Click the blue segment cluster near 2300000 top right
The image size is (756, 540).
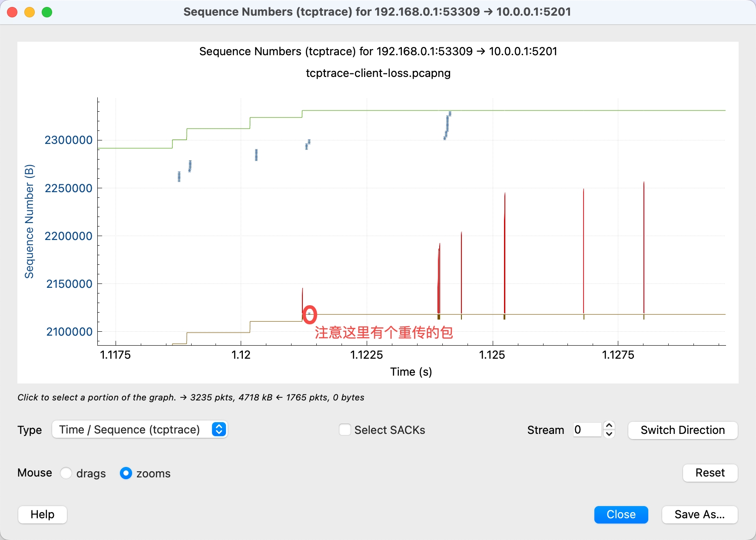click(x=447, y=126)
